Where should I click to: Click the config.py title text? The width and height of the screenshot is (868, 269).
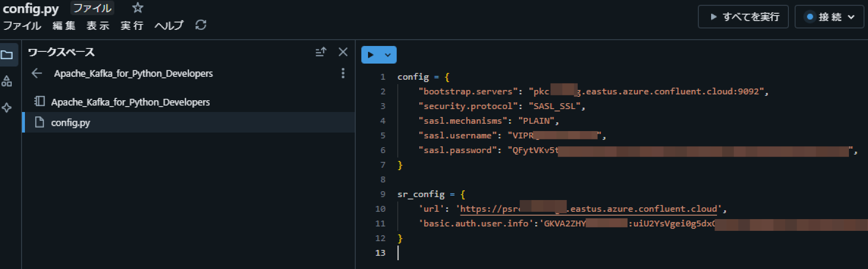tap(31, 8)
